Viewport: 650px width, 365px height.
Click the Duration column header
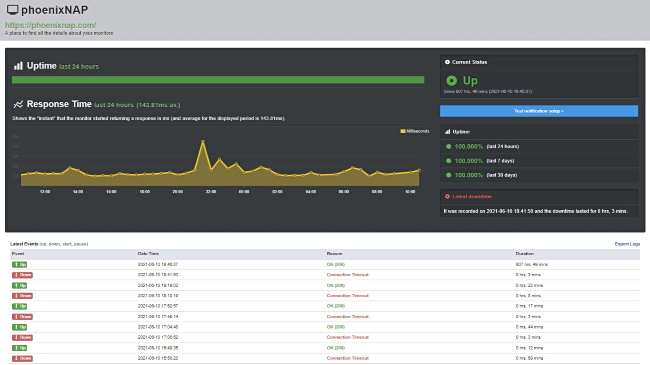pos(525,253)
